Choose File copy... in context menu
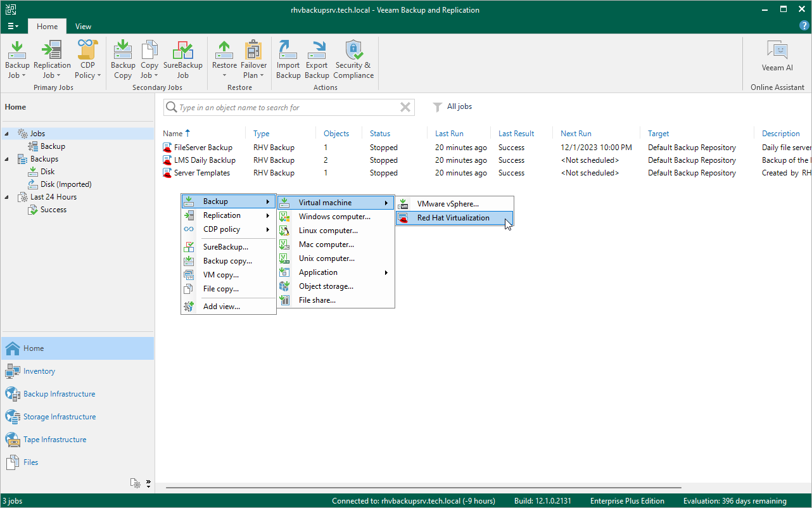The height and width of the screenshot is (508, 812). [x=229, y=289]
